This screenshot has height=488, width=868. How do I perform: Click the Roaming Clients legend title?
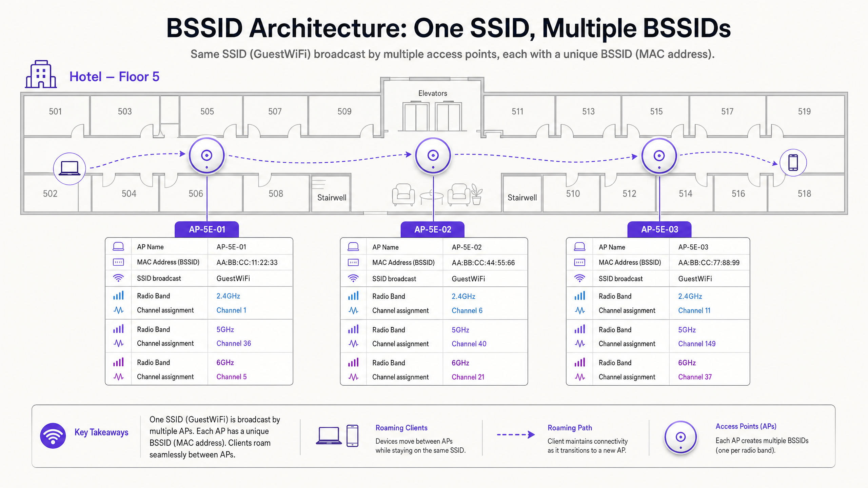click(x=401, y=428)
